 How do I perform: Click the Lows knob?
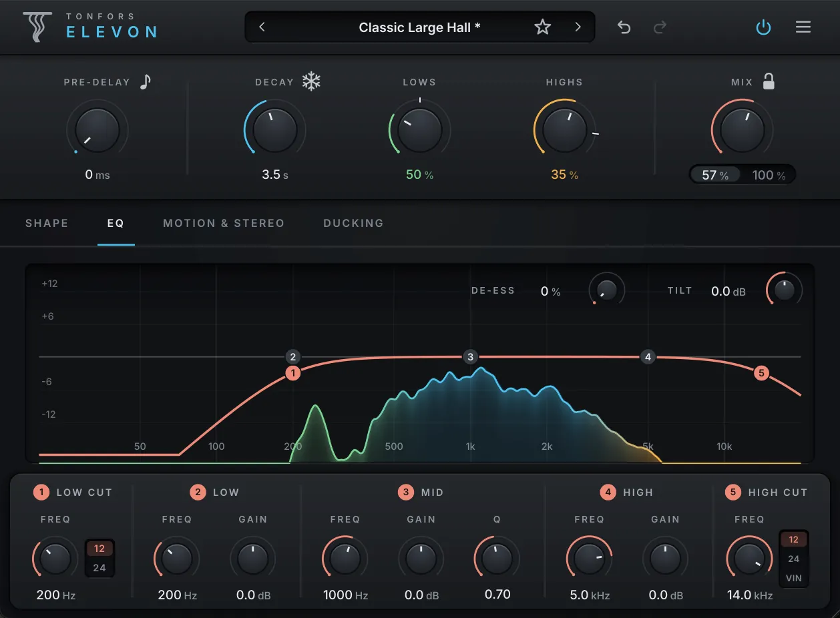point(419,130)
